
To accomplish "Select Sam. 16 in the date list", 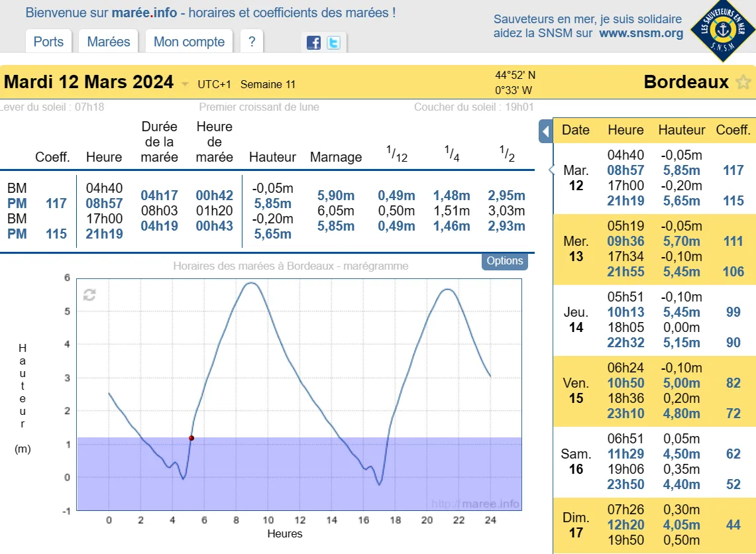I will 576,462.
